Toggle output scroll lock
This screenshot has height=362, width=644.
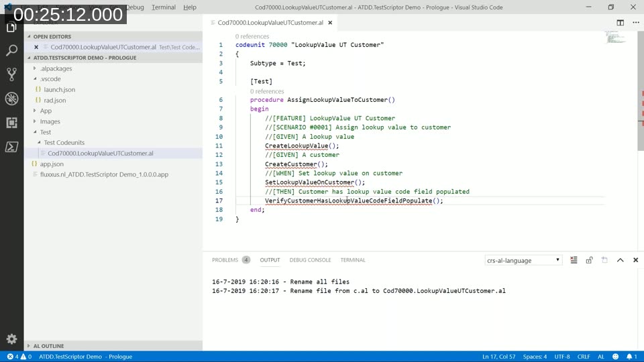(589, 260)
